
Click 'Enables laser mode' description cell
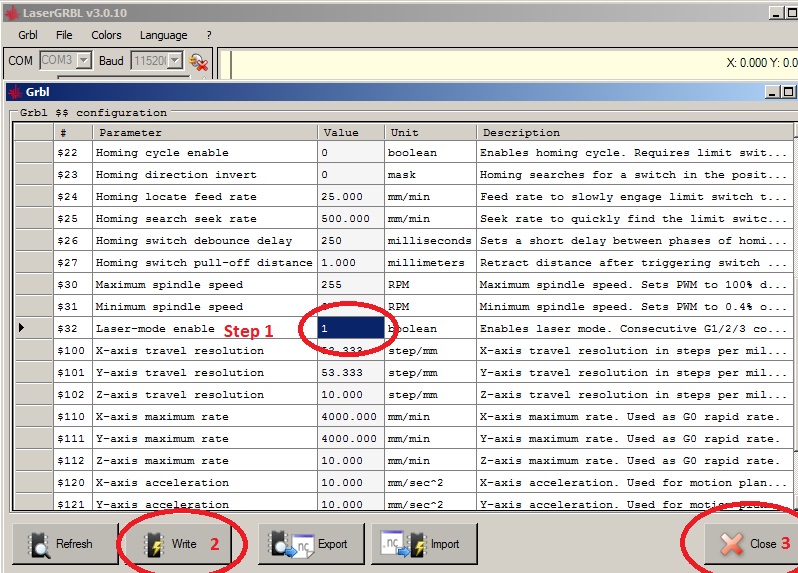635,329
